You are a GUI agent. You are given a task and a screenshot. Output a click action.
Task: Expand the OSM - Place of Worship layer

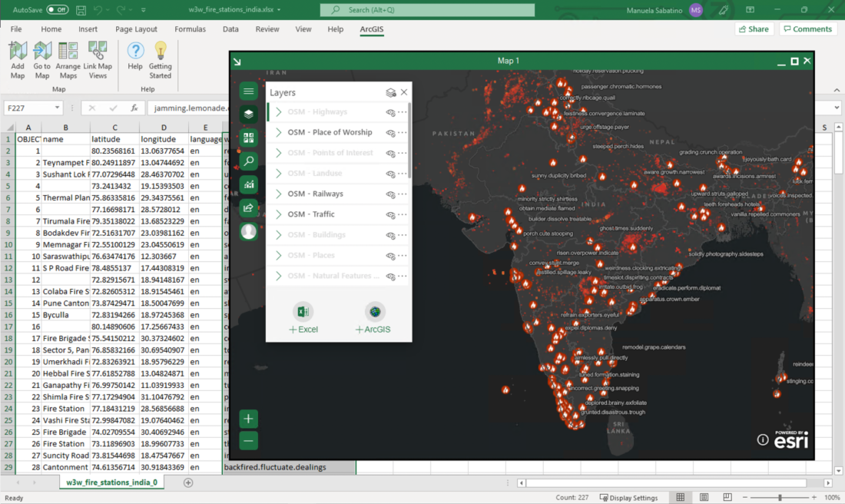(279, 132)
